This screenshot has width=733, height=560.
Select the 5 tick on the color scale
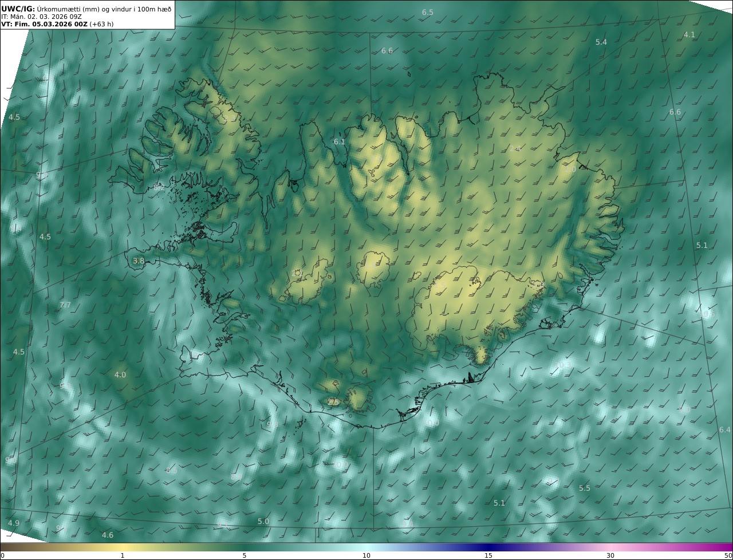245,555
